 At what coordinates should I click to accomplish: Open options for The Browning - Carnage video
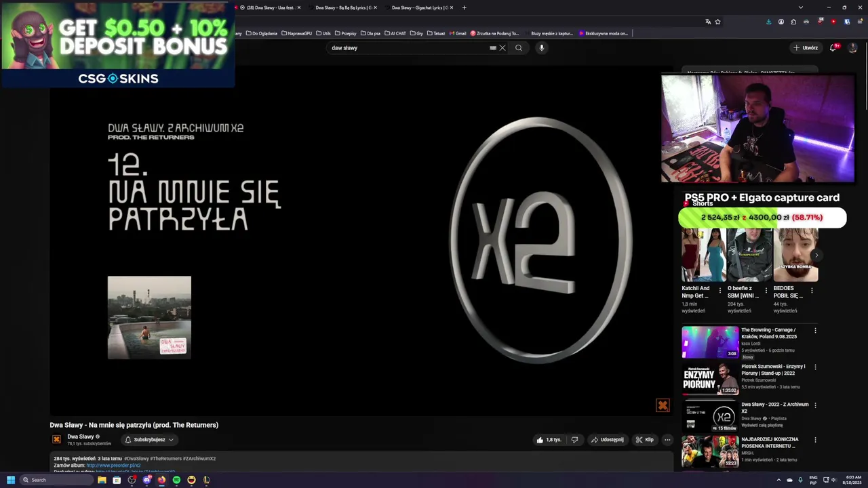(815, 331)
